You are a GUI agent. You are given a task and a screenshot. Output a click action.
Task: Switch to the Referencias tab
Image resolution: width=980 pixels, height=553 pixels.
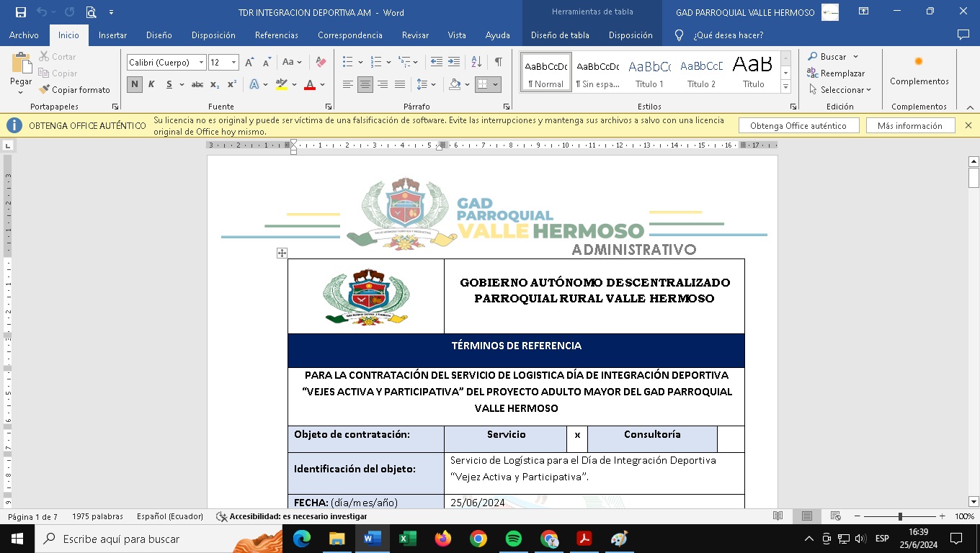[x=276, y=35]
